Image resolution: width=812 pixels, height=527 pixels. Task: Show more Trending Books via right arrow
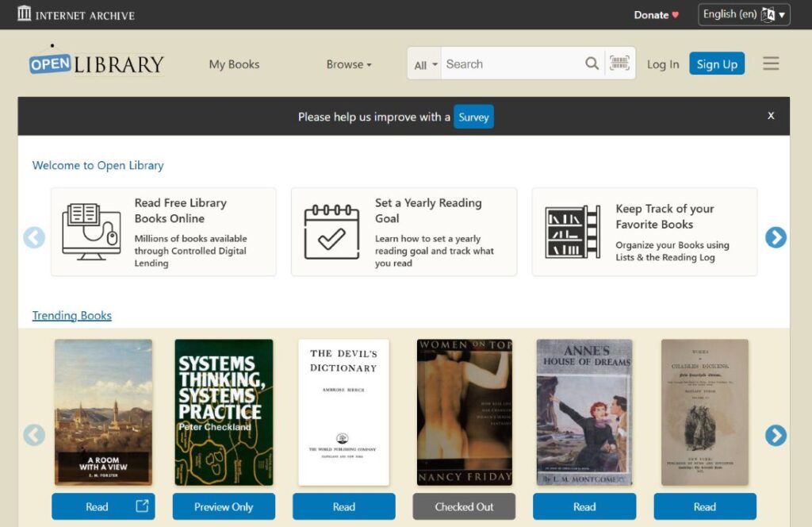coord(776,435)
